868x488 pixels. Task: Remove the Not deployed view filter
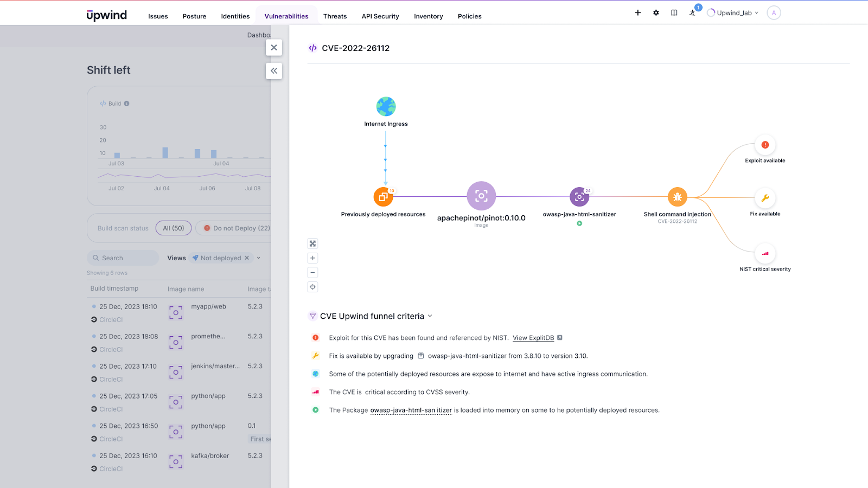click(247, 258)
